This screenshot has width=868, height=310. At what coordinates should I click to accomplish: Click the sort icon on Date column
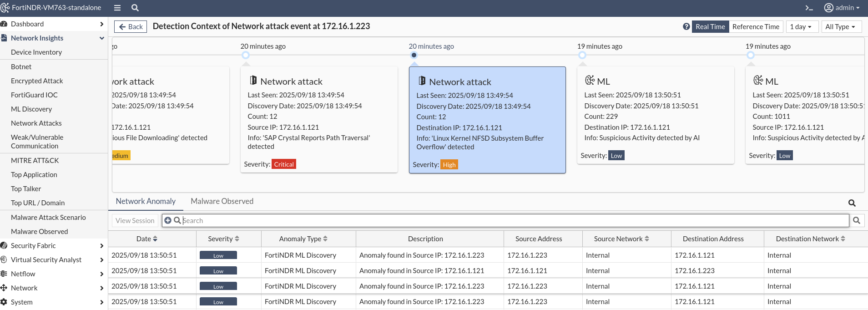tap(155, 239)
